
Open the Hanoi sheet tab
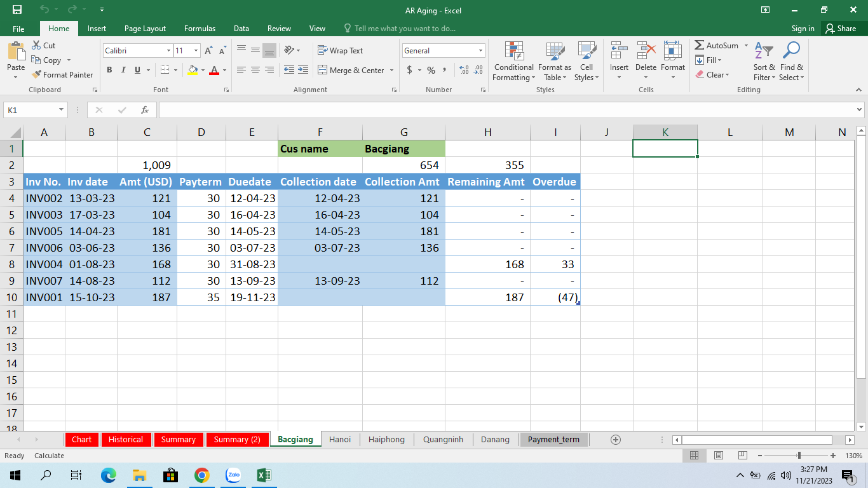pos(339,439)
